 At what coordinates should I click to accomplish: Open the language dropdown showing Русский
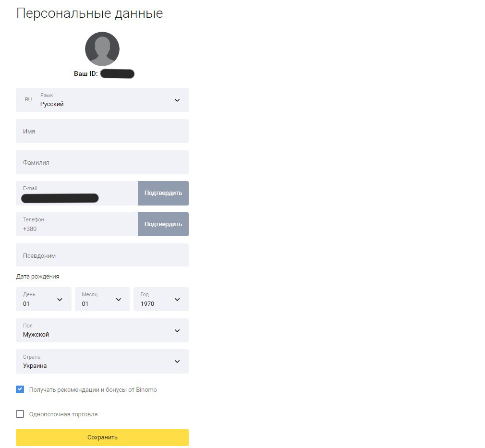click(102, 100)
